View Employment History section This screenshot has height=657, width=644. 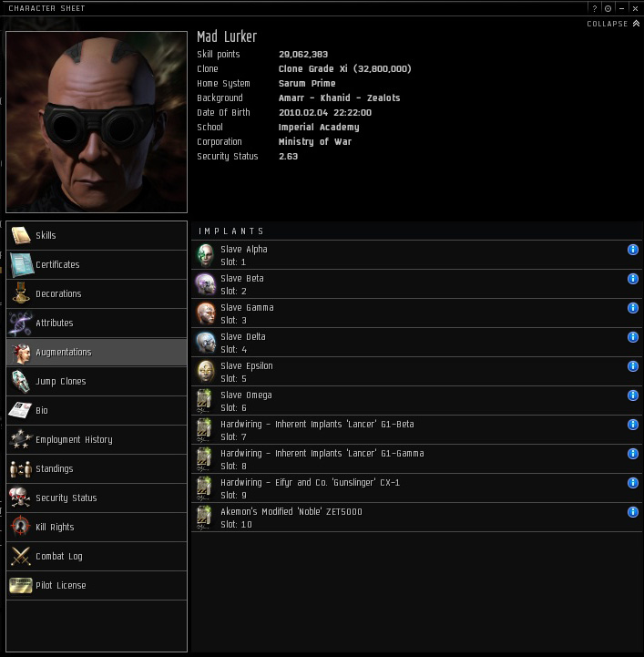coord(97,439)
